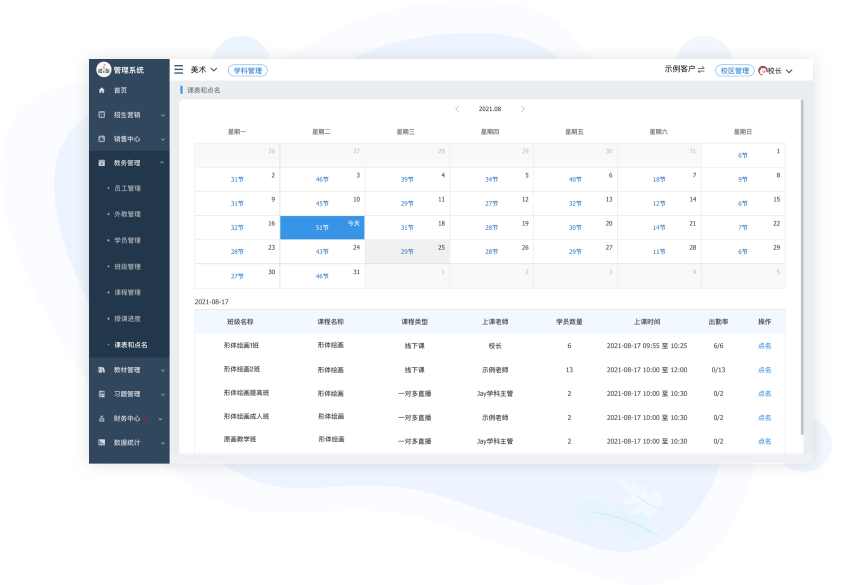Collapse the 教务管理 sidebar section
The height and width of the screenshot is (585, 844).
[162, 163]
